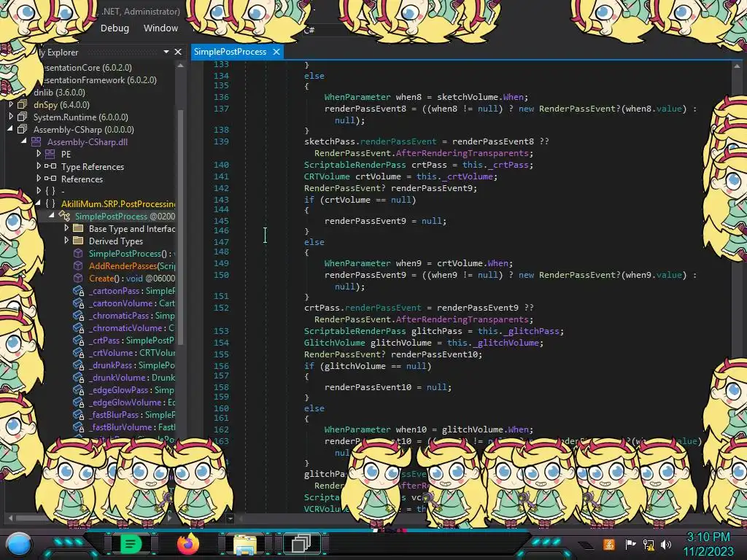Expand the PE node
This screenshot has height=560, width=747.
(x=39, y=154)
